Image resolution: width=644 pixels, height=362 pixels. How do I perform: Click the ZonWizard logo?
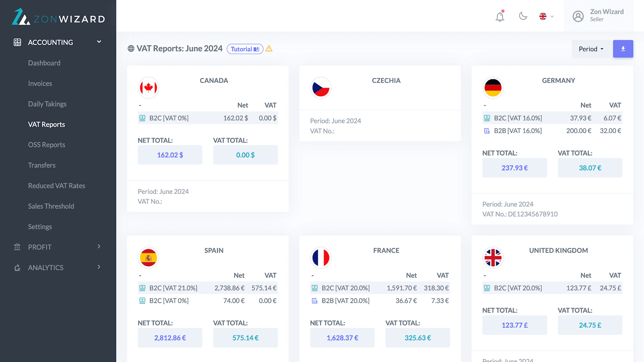58,17
